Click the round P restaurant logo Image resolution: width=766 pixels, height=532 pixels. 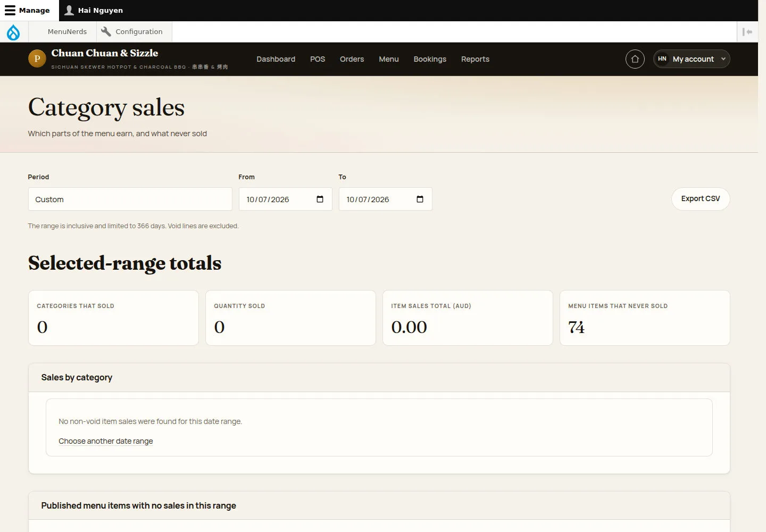(x=37, y=59)
